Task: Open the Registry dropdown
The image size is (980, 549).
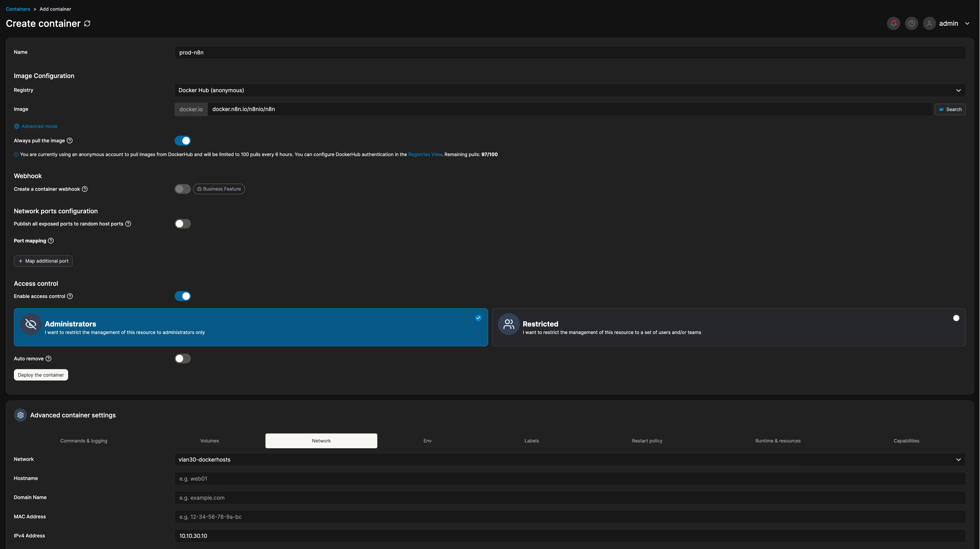Action: tap(570, 90)
